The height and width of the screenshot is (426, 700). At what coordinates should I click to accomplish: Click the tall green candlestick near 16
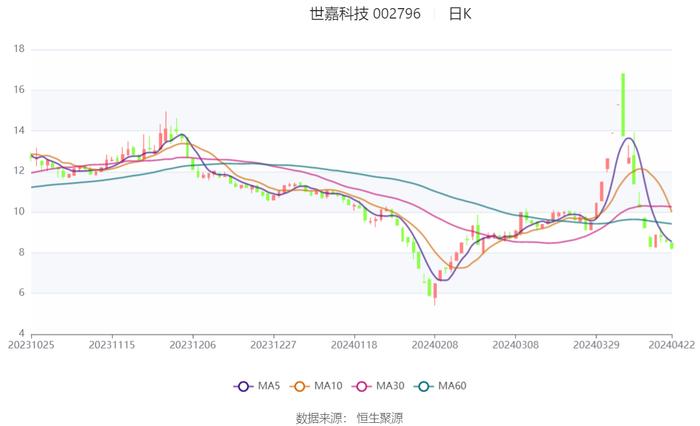coord(623,105)
